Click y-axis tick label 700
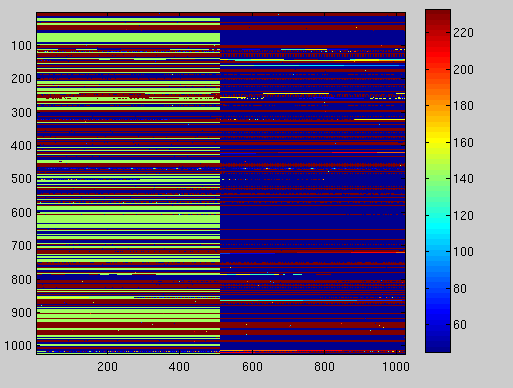 coord(21,246)
